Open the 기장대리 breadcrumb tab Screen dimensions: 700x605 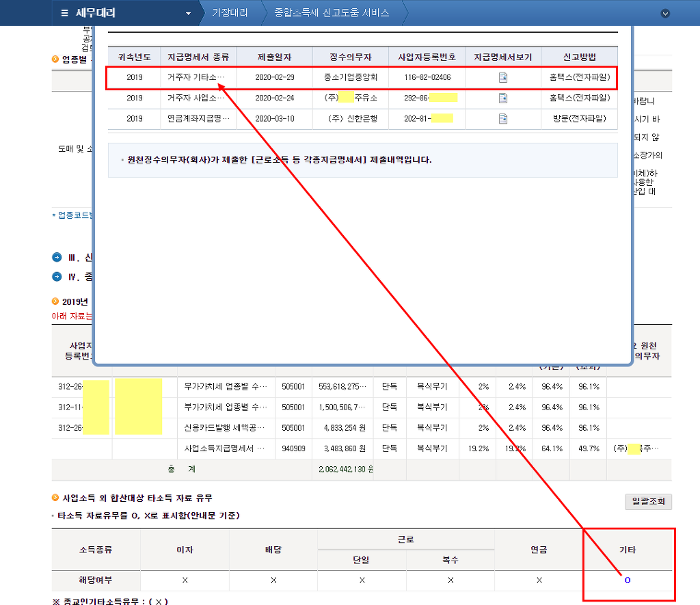230,12
